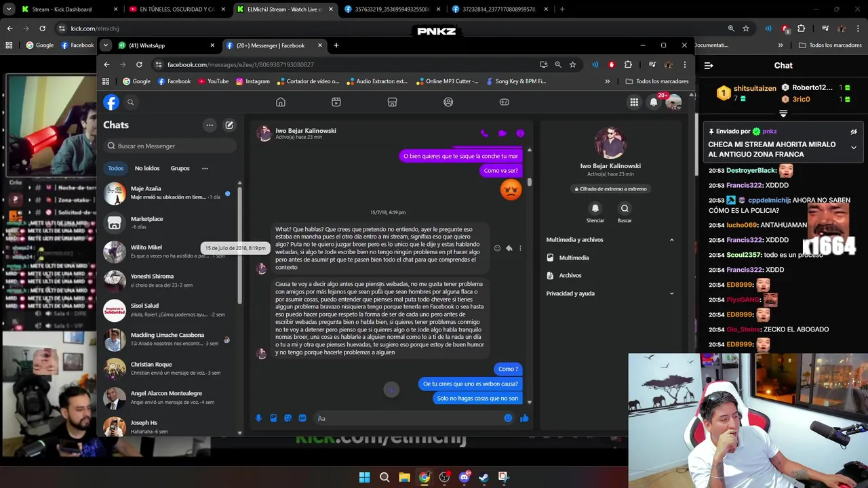868x488 pixels.
Task: Attach a photo file in composer
Action: 273,418
